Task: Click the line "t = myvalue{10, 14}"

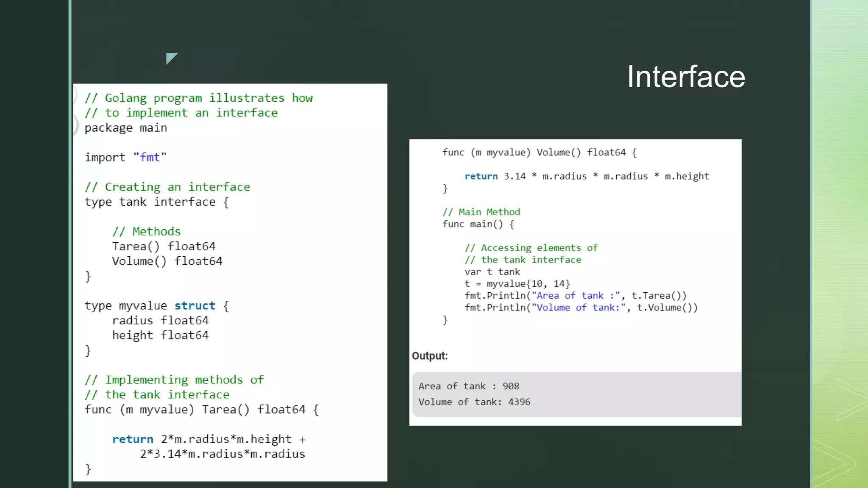Action: coord(517,284)
